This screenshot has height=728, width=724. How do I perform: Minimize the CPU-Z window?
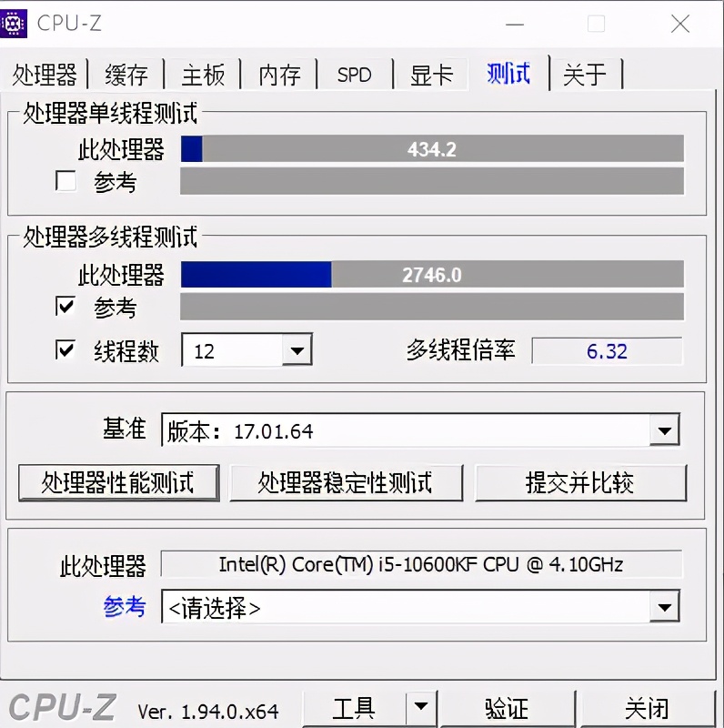(x=515, y=25)
